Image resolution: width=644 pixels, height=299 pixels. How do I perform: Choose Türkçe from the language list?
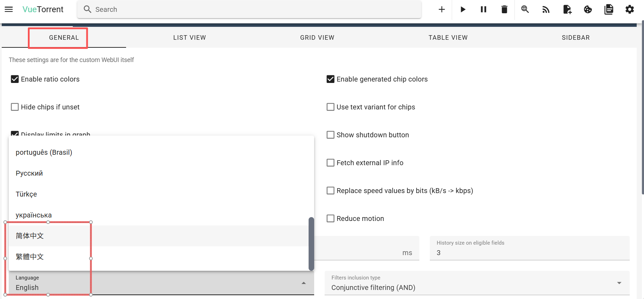point(26,194)
